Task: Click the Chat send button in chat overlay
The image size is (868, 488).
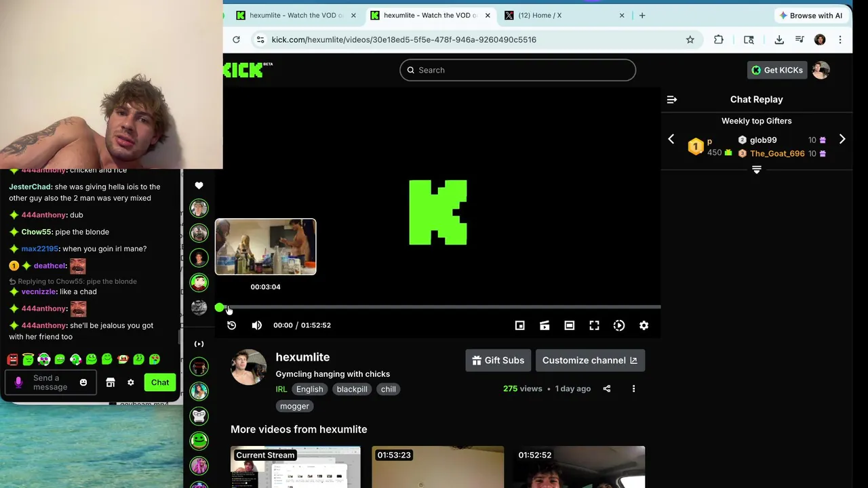Action: (x=160, y=383)
